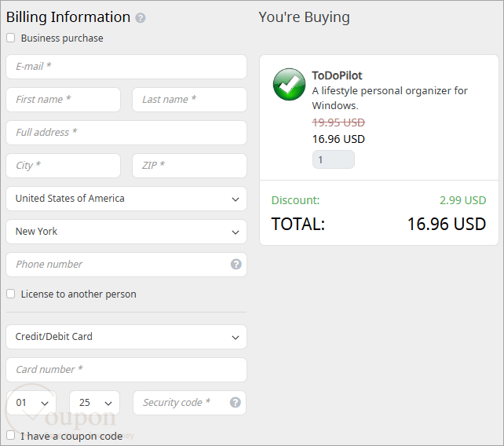
Task: Click the quantity box showing 1
Action: (334, 159)
